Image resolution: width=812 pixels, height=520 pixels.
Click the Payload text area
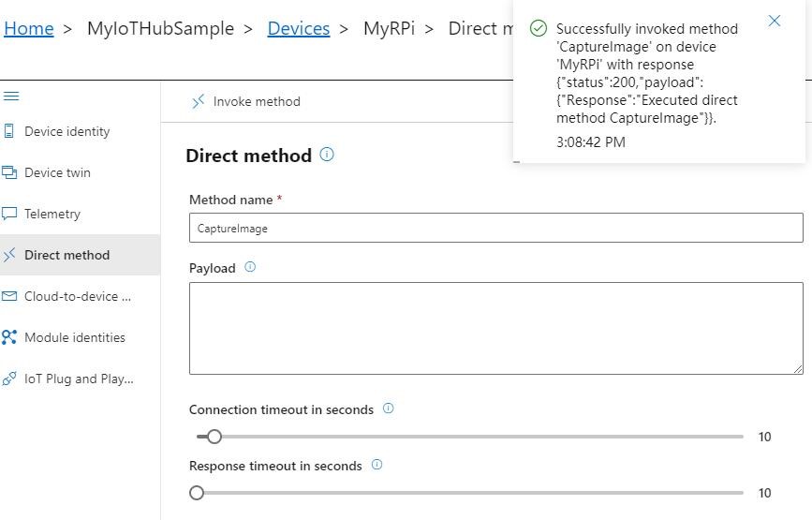coord(495,328)
